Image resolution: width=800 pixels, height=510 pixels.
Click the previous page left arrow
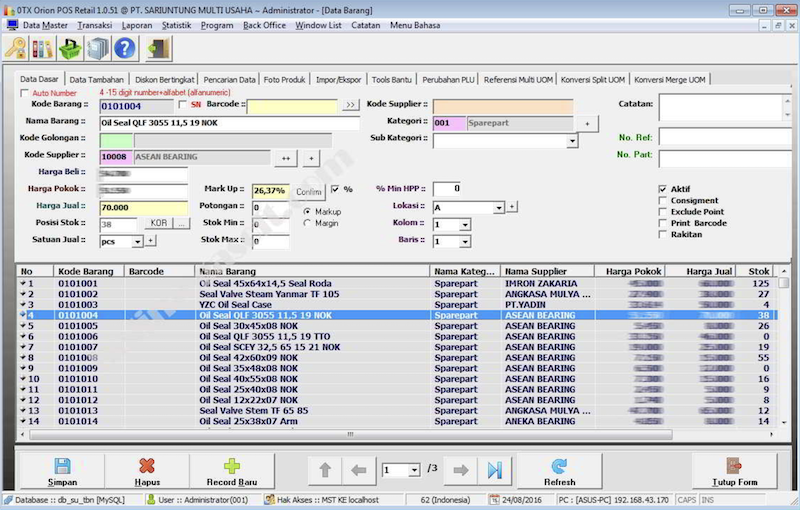358,470
